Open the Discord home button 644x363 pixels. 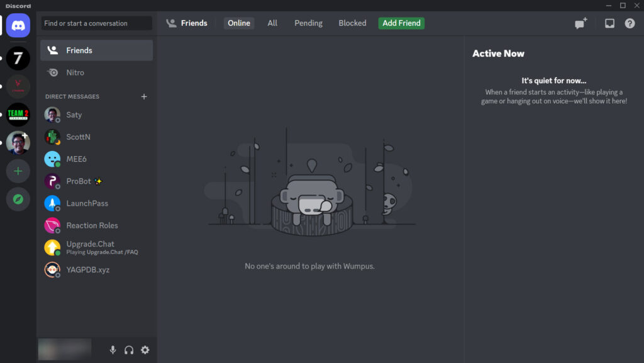coord(18,25)
